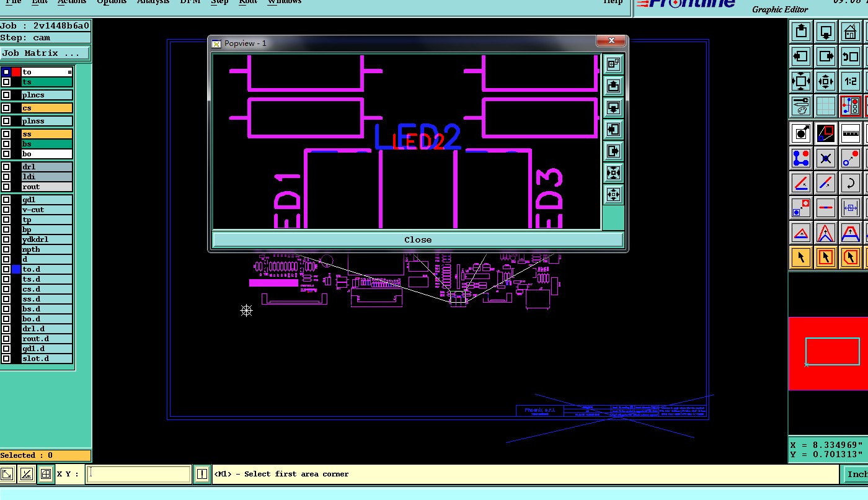Screen dimensions: 868x500
Task: Select layer name rout.d
Action: [x=47, y=339]
